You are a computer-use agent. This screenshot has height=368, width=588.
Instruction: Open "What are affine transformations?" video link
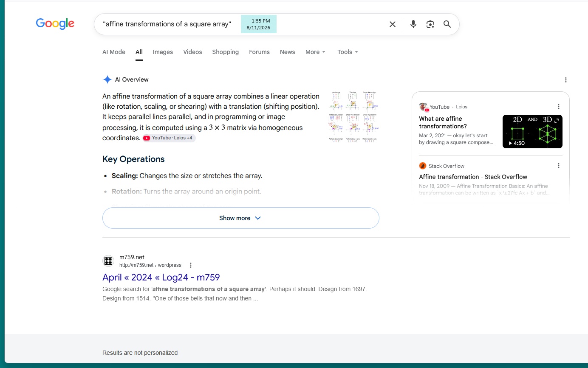coord(443,122)
